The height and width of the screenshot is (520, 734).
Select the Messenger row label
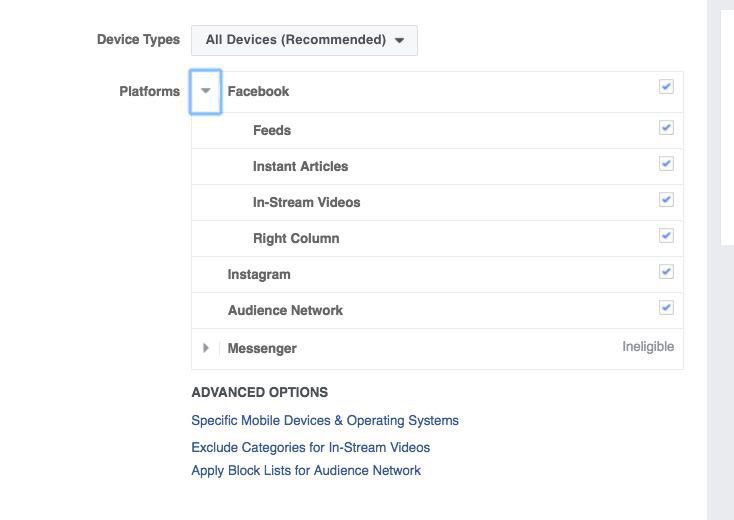(x=262, y=348)
